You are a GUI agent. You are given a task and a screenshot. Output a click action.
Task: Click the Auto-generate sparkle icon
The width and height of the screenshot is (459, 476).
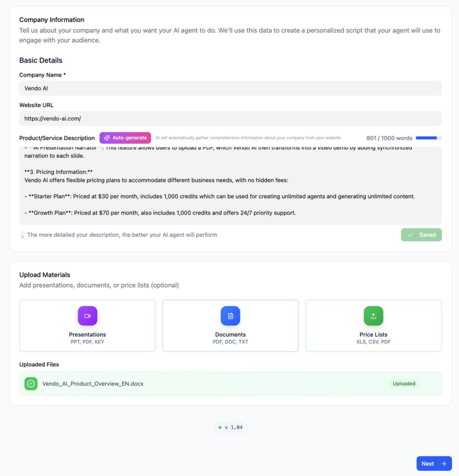click(107, 138)
